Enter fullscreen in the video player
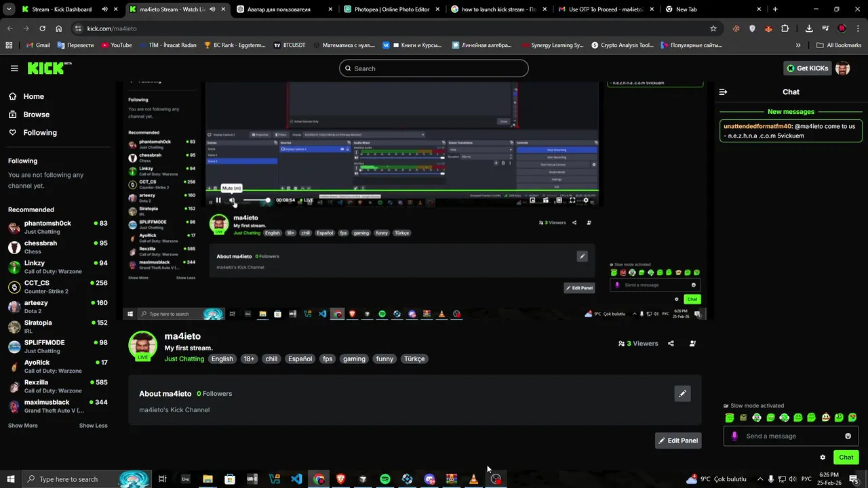868x488 pixels. tap(572, 200)
